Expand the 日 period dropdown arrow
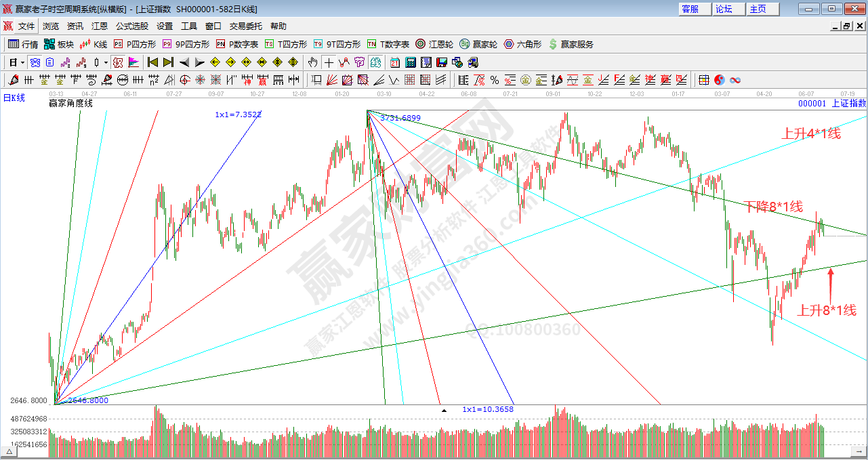Image resolution: width=868 pixels, height=460 pixels. point(22,62)
